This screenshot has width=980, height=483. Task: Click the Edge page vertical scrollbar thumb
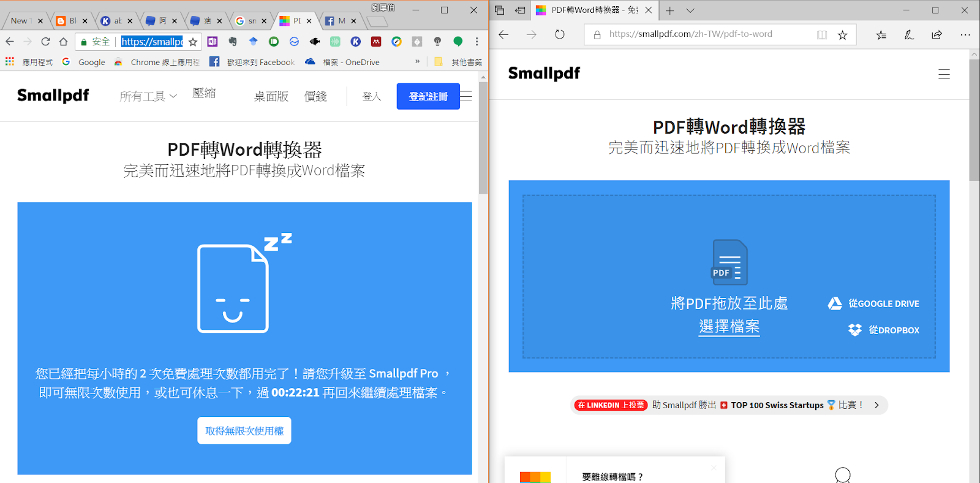click(974, 120)
